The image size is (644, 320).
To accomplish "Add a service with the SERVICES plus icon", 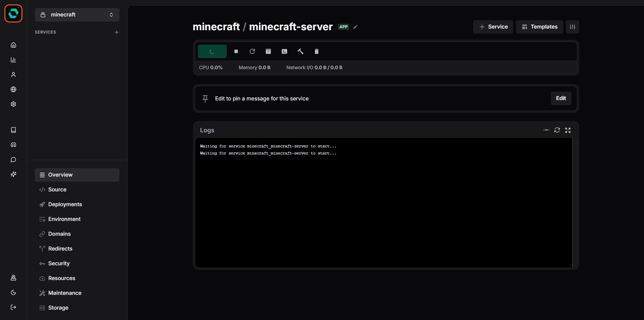I will pyautogui.click(x=117, y=32).
